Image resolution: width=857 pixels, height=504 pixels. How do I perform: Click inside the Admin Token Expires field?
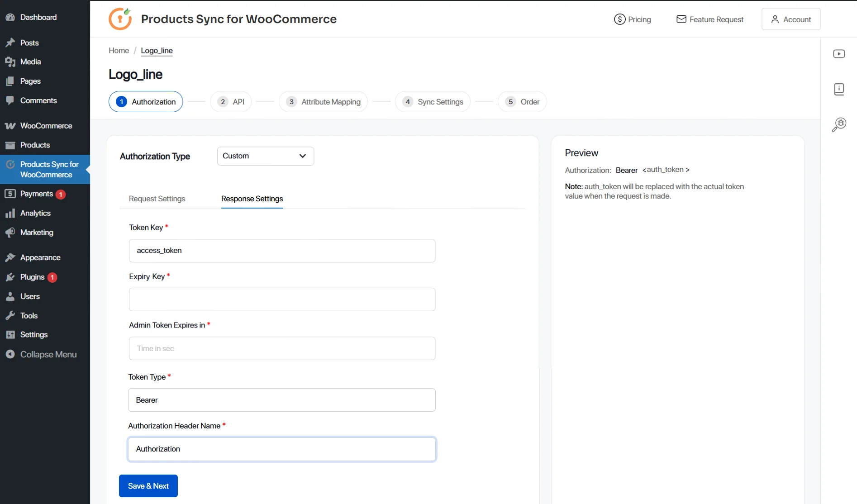[x=281, y=348]
